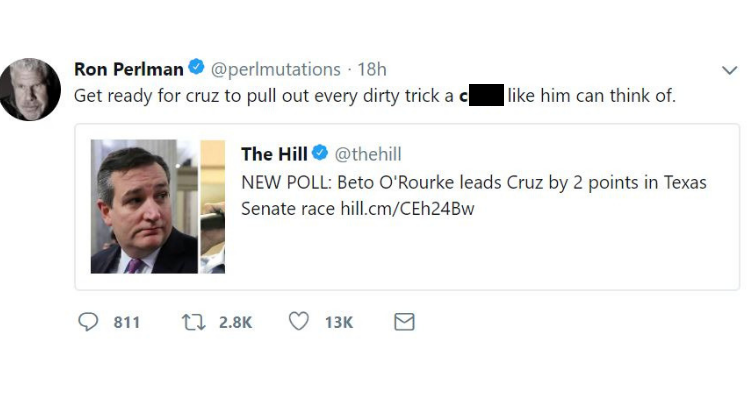Open the Ron Perlman display name
The image size is (750, 400).
tap(129, 69)
